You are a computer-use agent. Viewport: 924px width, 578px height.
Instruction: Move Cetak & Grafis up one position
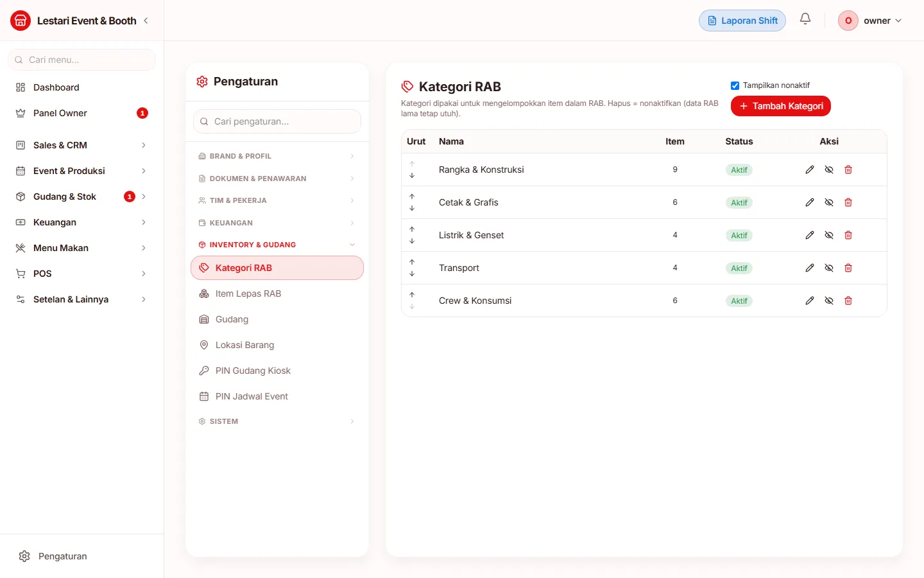click(x=412, y=197)
